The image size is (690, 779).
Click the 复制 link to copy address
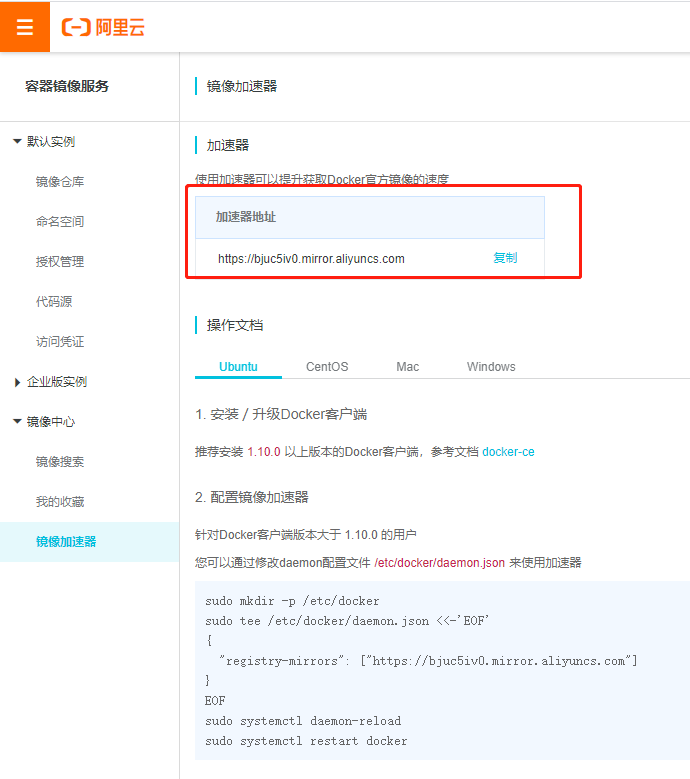click(505, 258)
